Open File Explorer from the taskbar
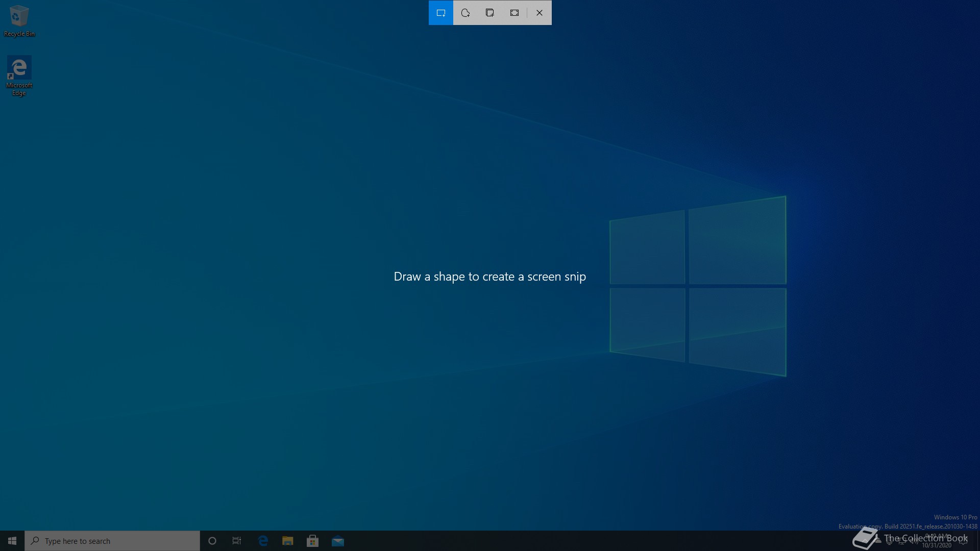The image size is (980, 551). point(288,541)
